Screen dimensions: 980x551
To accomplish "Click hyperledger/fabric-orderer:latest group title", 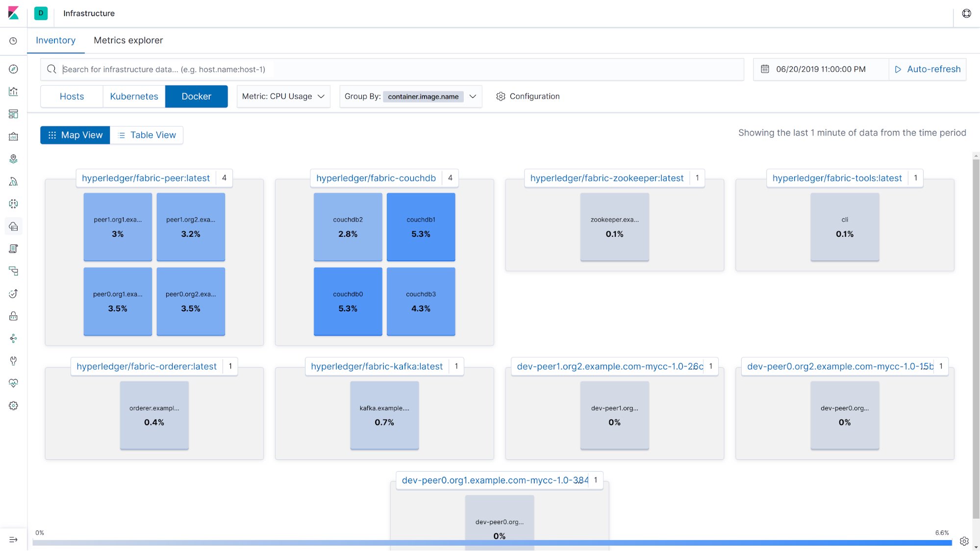I will pyautogui.click(x=147, y=367).
